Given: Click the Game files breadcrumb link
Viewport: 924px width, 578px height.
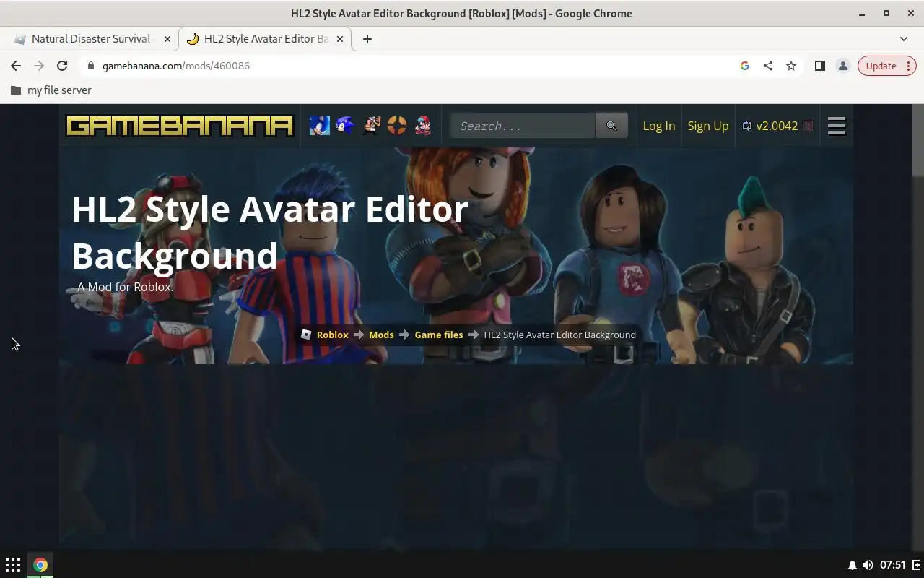Looking at the screenshot, I should tap(439, 335).
